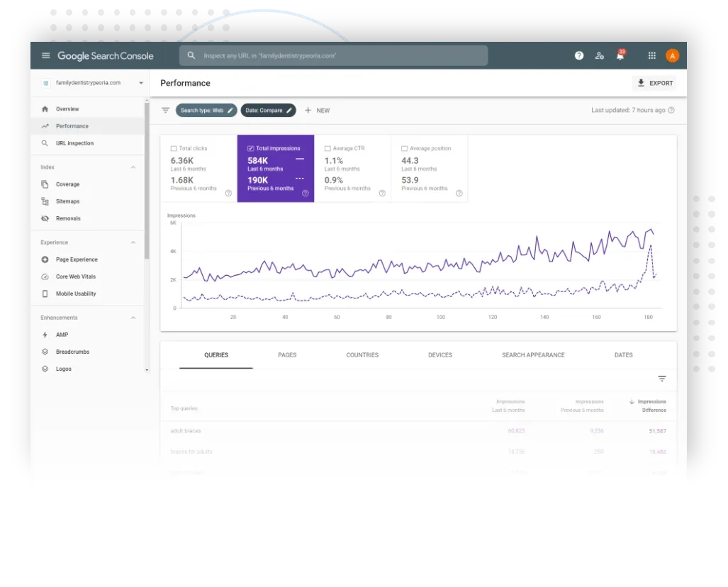This screenshot has height=587, width=728.
Task: Switch to the Pages tab
Action: (287, 355)
